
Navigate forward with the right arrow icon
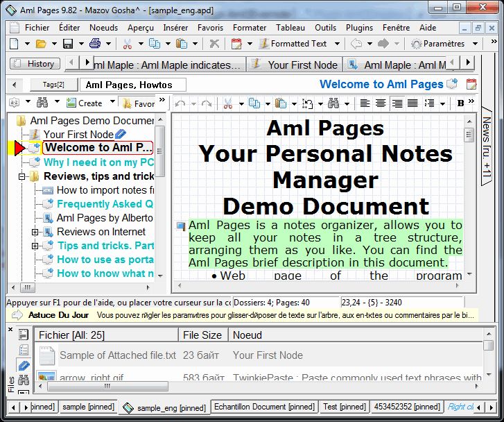[x=383, y=44]
